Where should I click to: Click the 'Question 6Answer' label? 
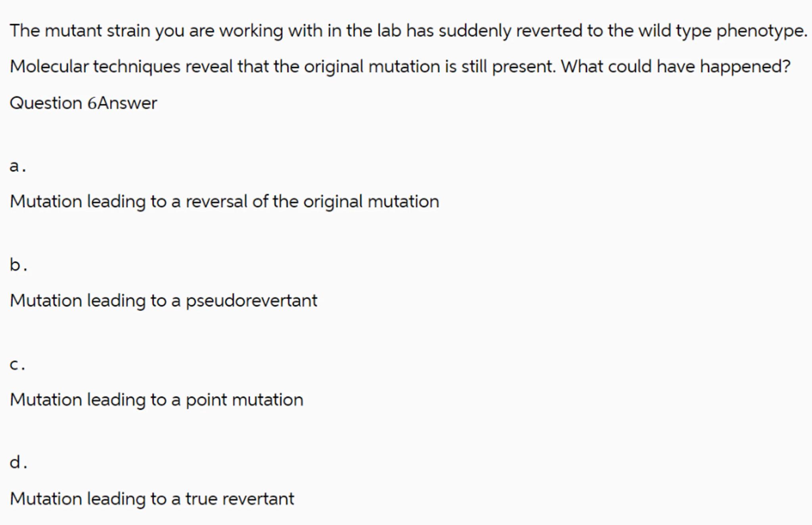click(83, 104)
